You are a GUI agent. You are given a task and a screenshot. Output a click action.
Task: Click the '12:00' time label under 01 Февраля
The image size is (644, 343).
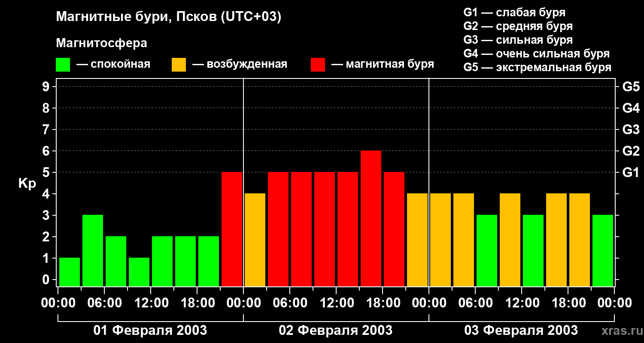coord(151,304)
